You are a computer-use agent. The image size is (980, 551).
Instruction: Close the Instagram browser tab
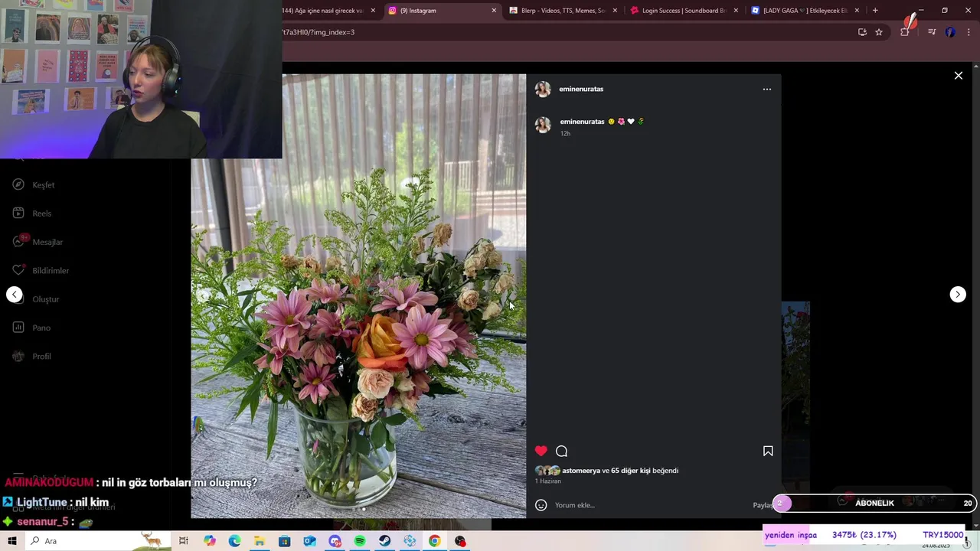[x=494, y=11]
